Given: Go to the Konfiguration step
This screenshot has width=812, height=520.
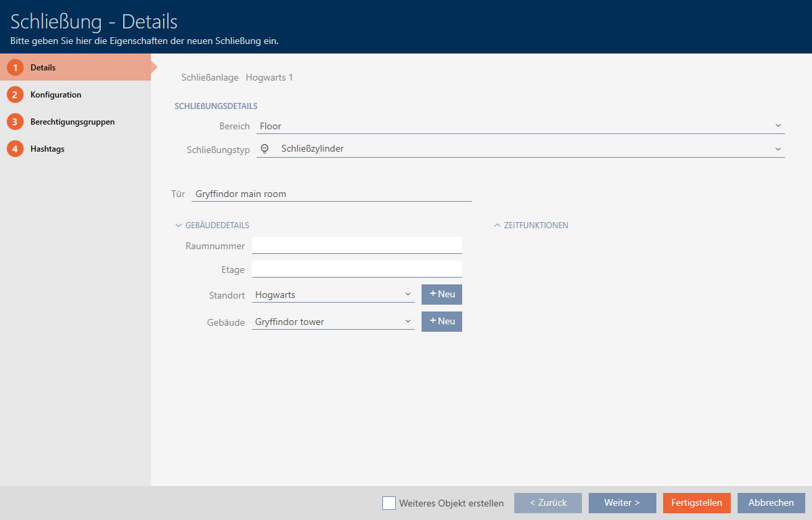Looking at the screenshot, I should pyautogui.click(x=55, y=95).
